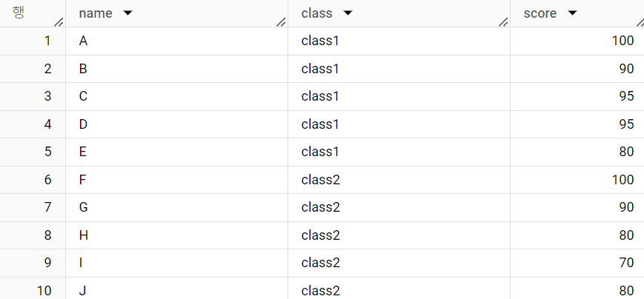Click the name column resize handle icon

(282, 22)
